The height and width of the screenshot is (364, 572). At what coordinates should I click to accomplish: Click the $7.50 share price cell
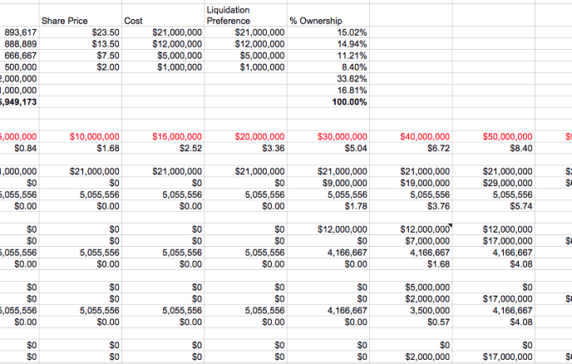click(80, 56)
